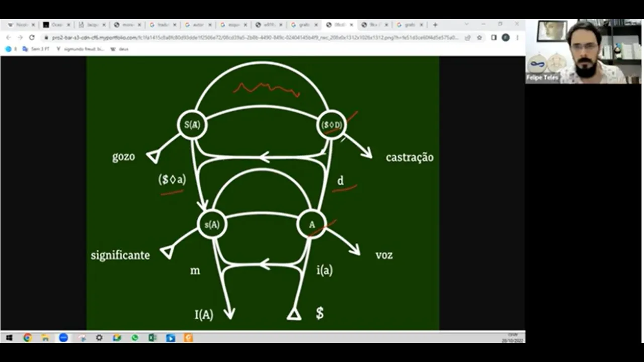Click the word voz in the graph

pos(384,255)
